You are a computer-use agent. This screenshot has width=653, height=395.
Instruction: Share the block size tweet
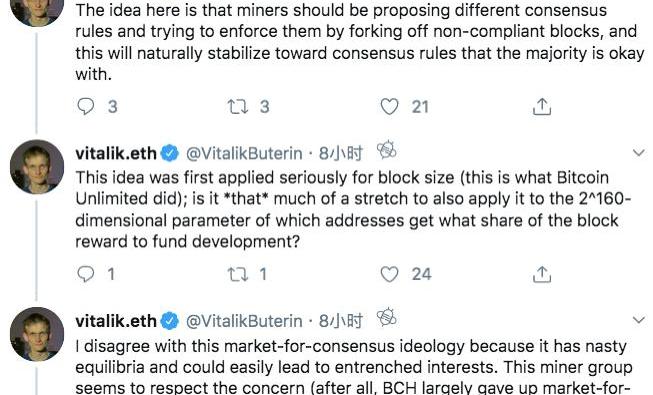pyautogui.click(x=542, y=274)
